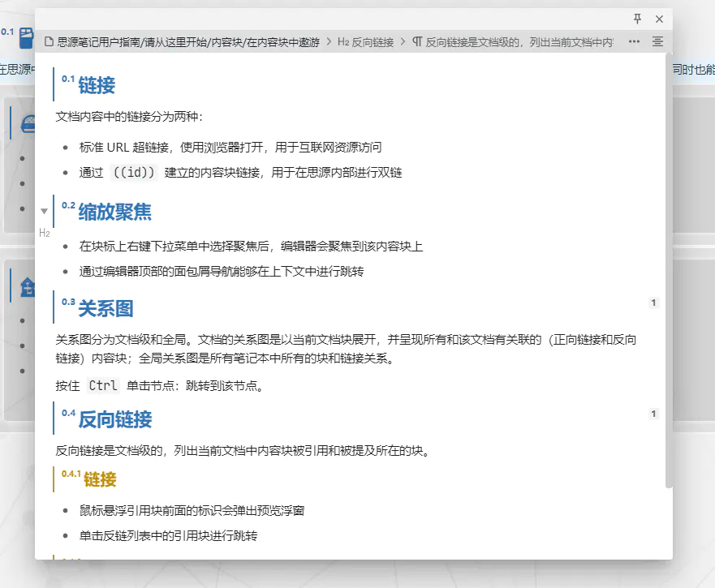The image size is (715, 588).
Task: Open the ellipsis (…) menu in the breadcrumb
Action: click(634, 41)
